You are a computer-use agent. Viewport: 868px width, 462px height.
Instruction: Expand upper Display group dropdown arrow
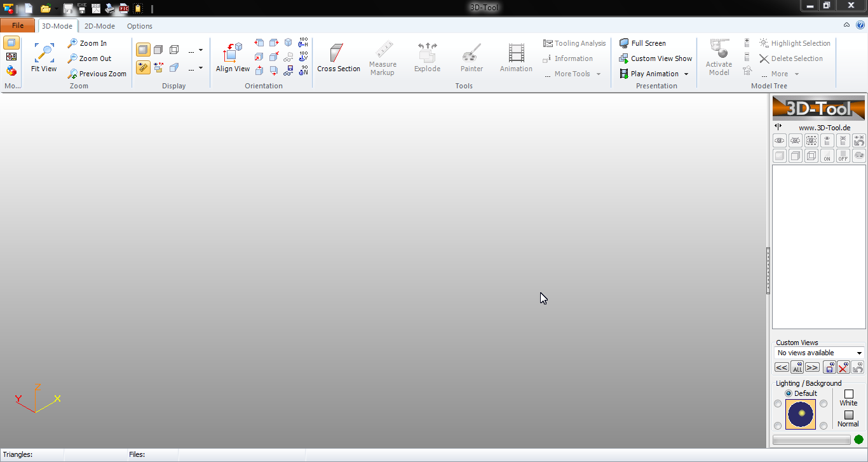201,50
